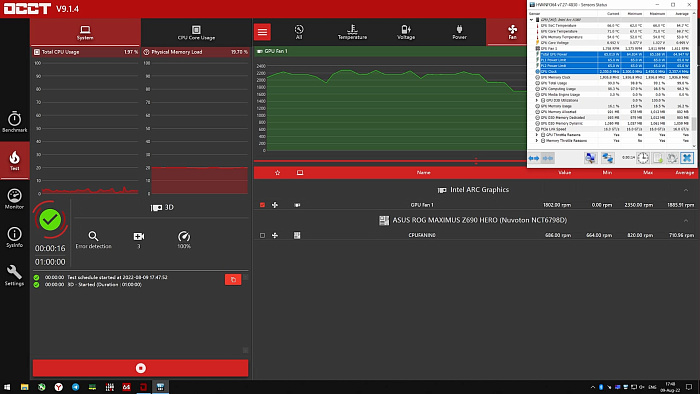Viewport: 700px width, 394px height.
Task: Collapse the ASUS ROG MAXIMUS Z690 HERO group
Action: tap(686, 220)
